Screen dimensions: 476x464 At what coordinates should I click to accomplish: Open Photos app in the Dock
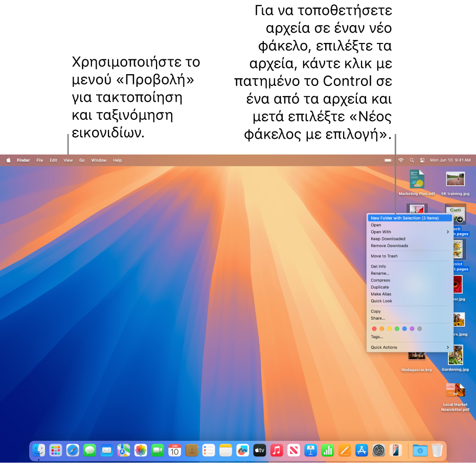pyautogui.click(x=141, y=450)
